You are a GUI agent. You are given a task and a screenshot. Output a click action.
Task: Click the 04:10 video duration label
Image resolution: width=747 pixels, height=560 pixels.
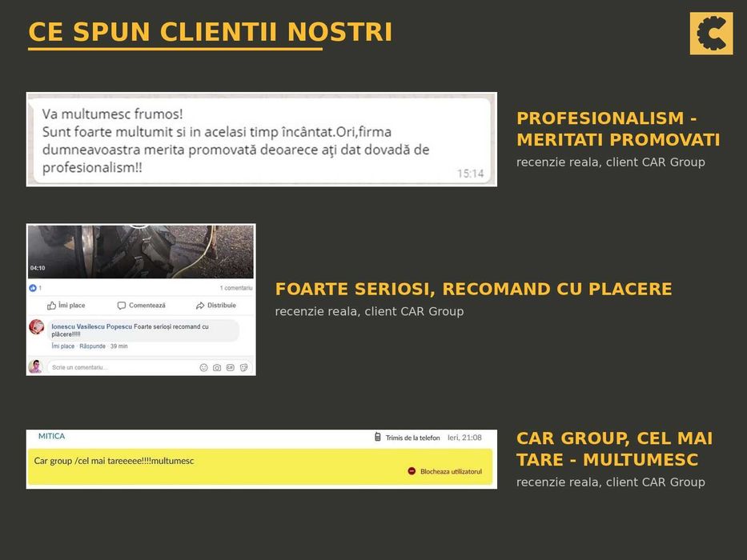coord(38,268)
